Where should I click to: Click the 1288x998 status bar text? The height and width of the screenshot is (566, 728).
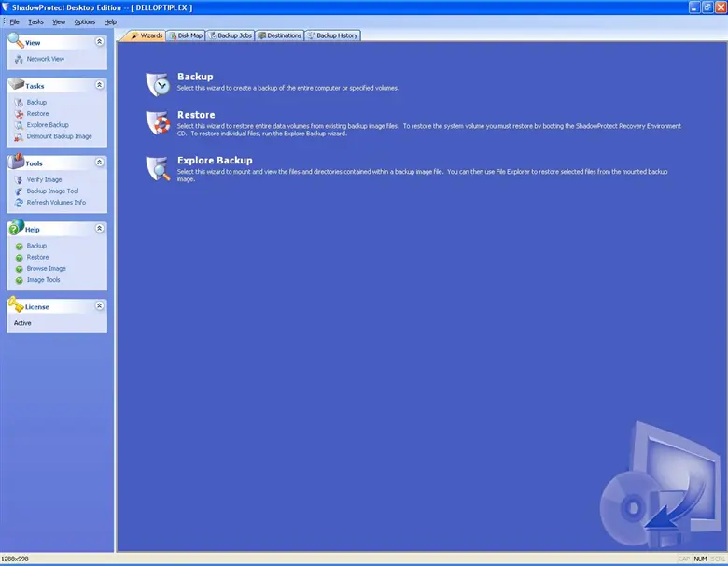[15, 559]
